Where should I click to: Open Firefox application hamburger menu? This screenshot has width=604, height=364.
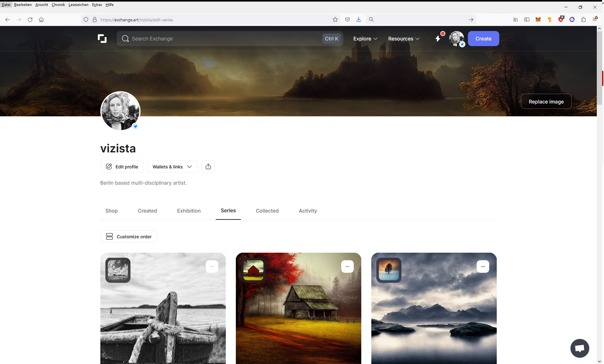pyautogui.click(x=595, y=19)
